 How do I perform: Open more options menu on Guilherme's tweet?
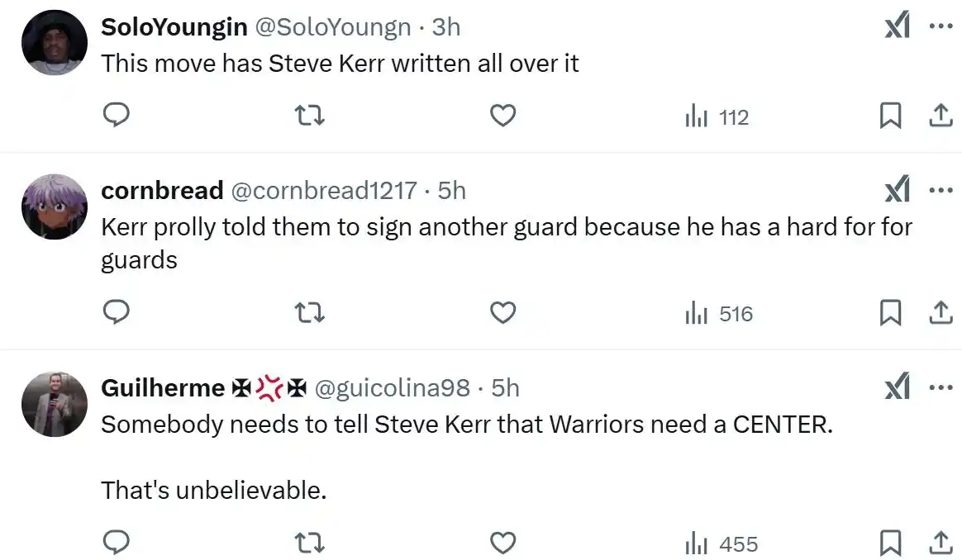pos(941,387)
